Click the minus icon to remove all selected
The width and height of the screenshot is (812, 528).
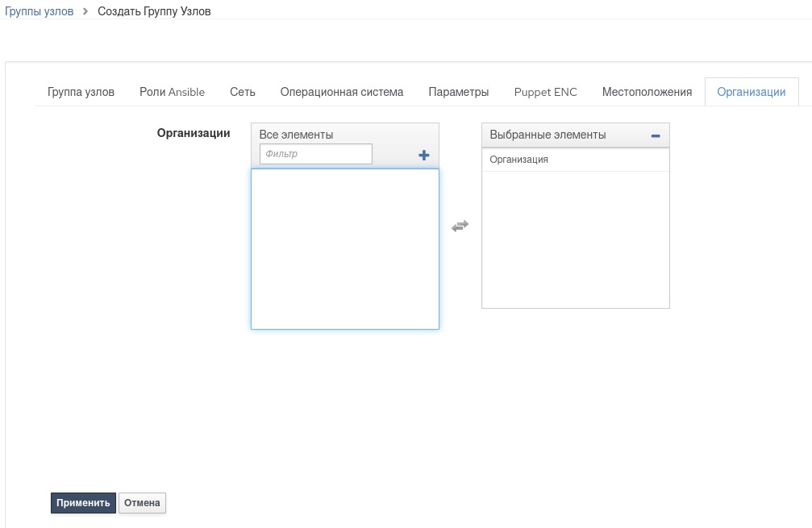pyautogui.click(x=656, y=135)
